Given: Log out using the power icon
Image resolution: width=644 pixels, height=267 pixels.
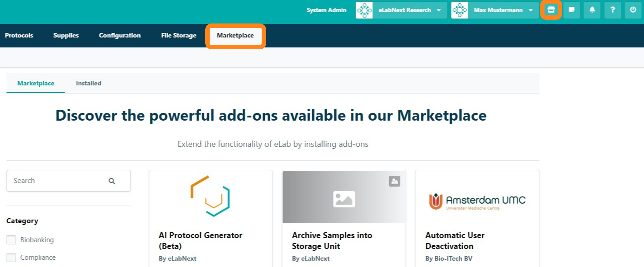Looking at the screenshot, I should point(633,10).
